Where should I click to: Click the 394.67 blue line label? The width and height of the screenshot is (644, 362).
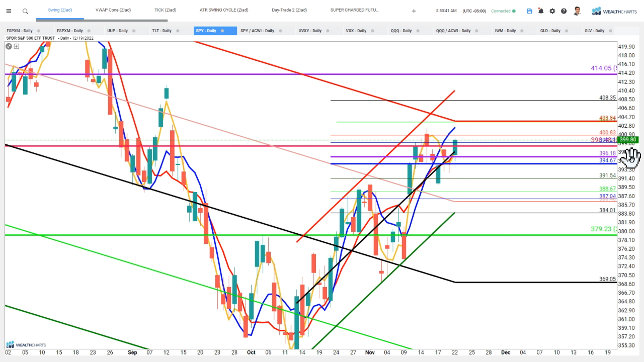(x=607, y=160)
